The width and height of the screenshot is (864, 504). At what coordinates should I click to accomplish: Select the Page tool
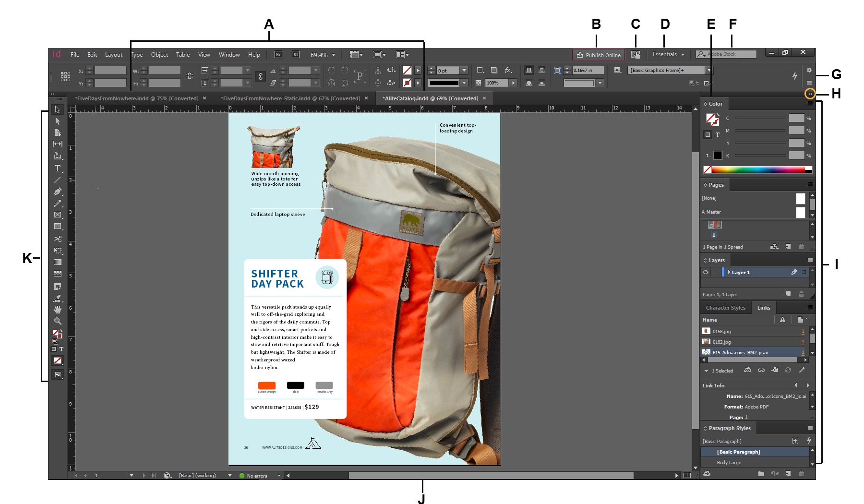(58, 132)
